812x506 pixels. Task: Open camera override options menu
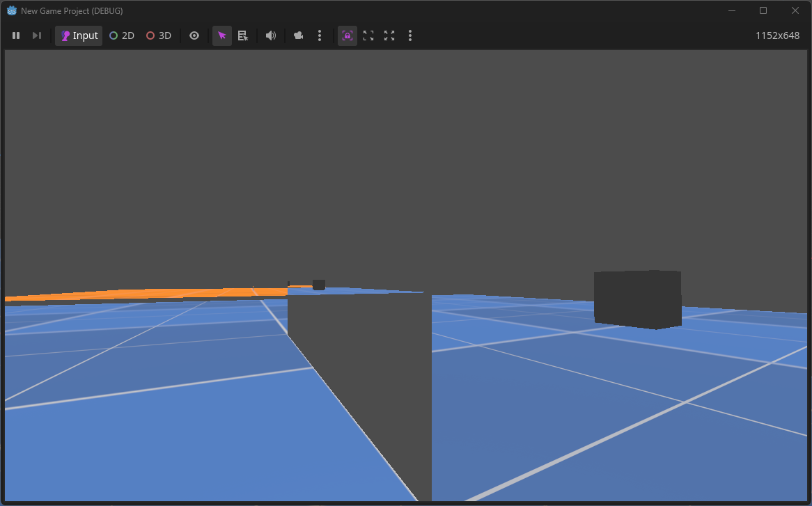click(320, 35)
